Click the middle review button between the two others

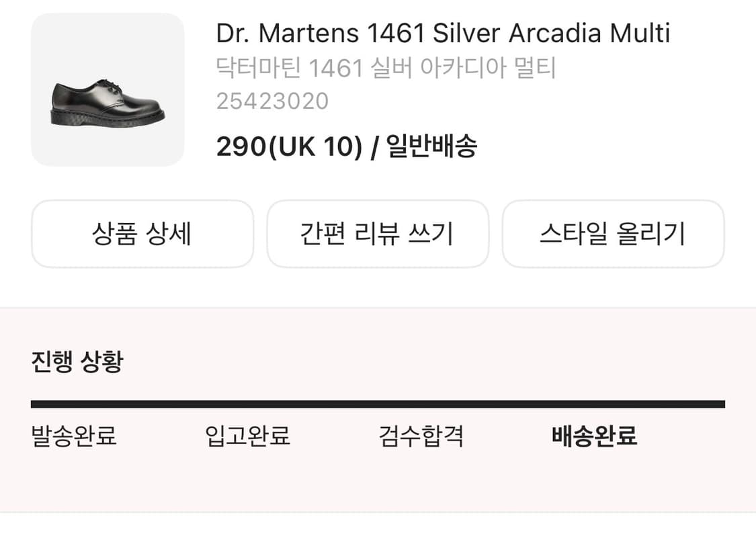(378, 234)
